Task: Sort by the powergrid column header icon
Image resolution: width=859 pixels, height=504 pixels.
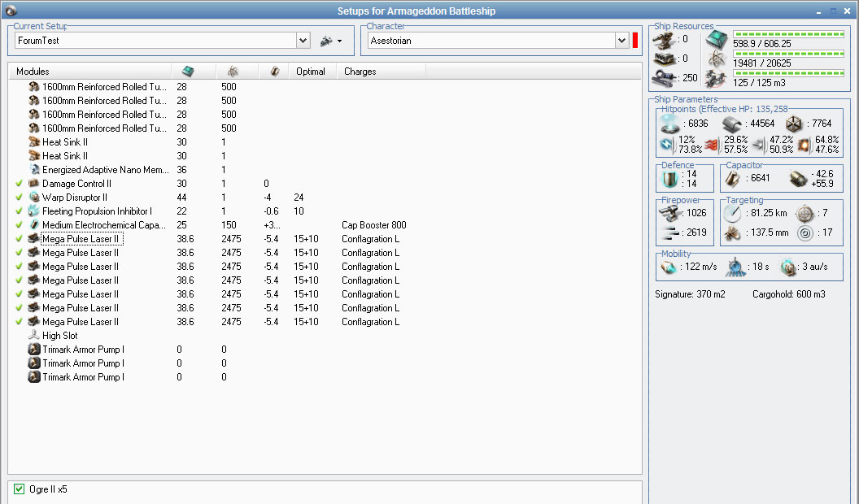Action: [233, 72]
